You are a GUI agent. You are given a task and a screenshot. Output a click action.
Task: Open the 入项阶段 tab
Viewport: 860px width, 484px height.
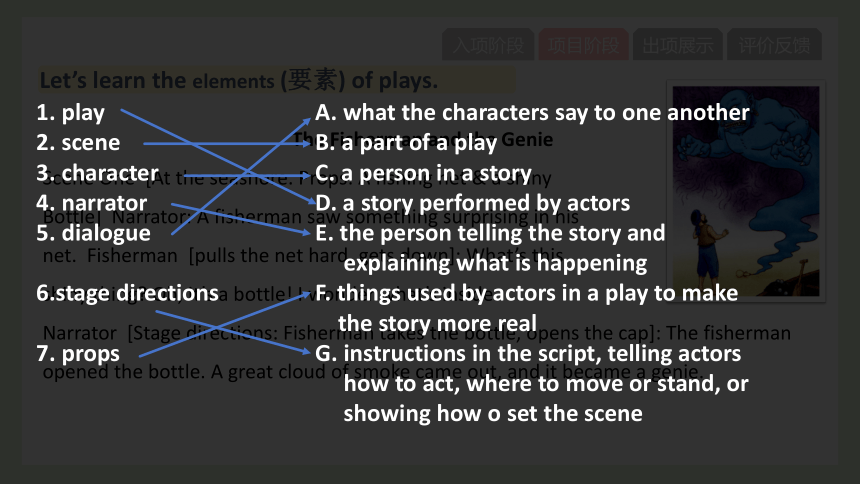[488, 44]
